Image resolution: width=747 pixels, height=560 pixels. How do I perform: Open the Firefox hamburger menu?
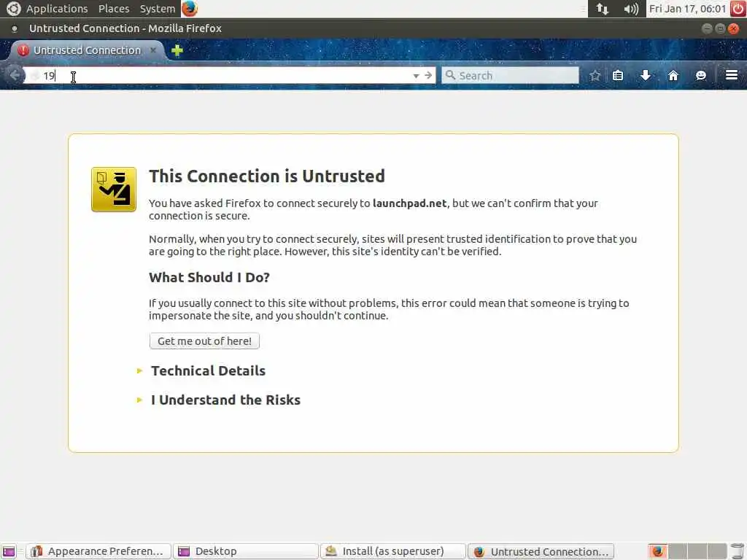(732, 75)
